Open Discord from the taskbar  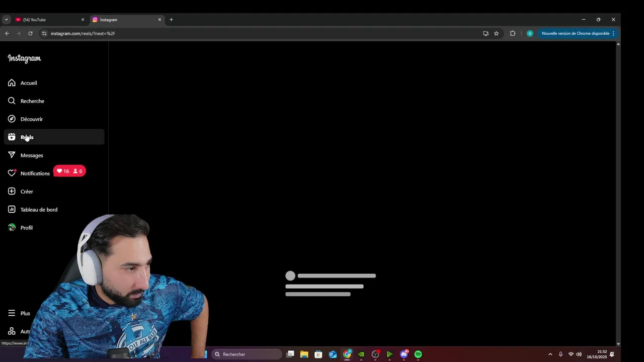[x=404, y=354]
